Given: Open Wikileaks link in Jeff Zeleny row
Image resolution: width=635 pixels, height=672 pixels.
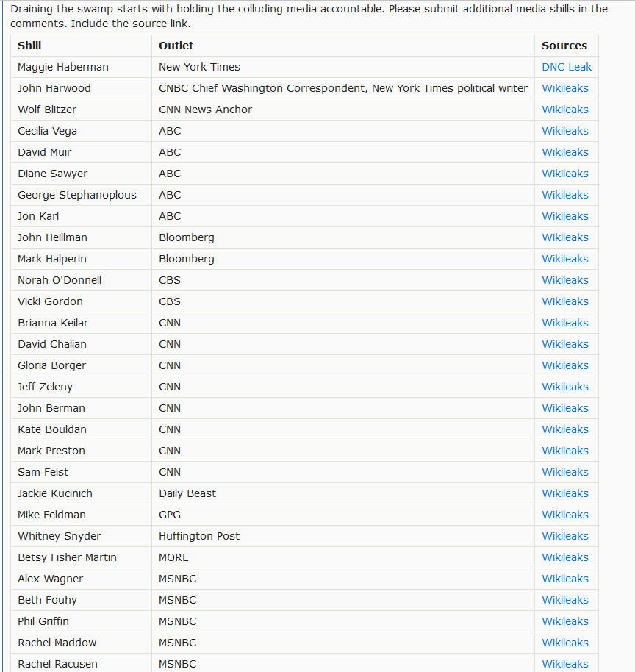Looking at the screenshot, I should coord(564,387).
